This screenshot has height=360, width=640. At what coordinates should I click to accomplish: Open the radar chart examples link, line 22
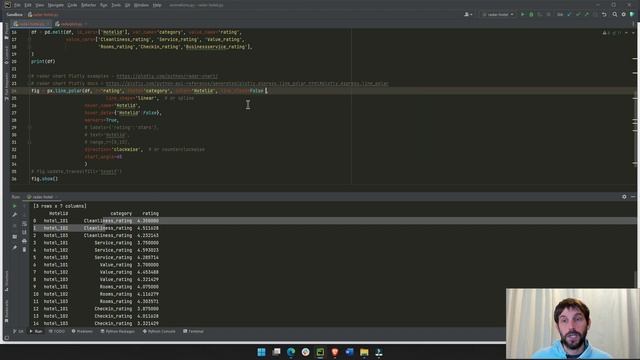click(x=167, y=76)
